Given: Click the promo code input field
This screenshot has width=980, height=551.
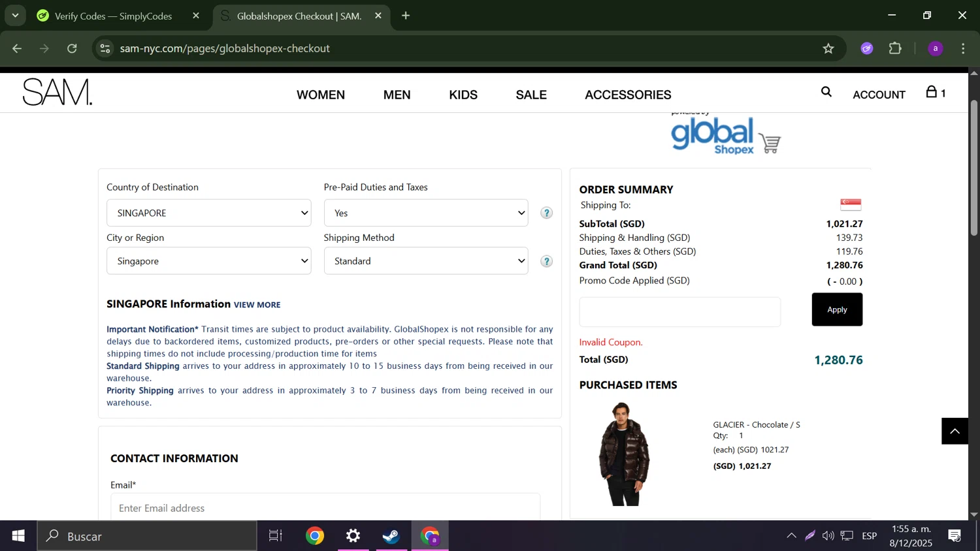Looking at the screenshot, I should coord(680,312).
